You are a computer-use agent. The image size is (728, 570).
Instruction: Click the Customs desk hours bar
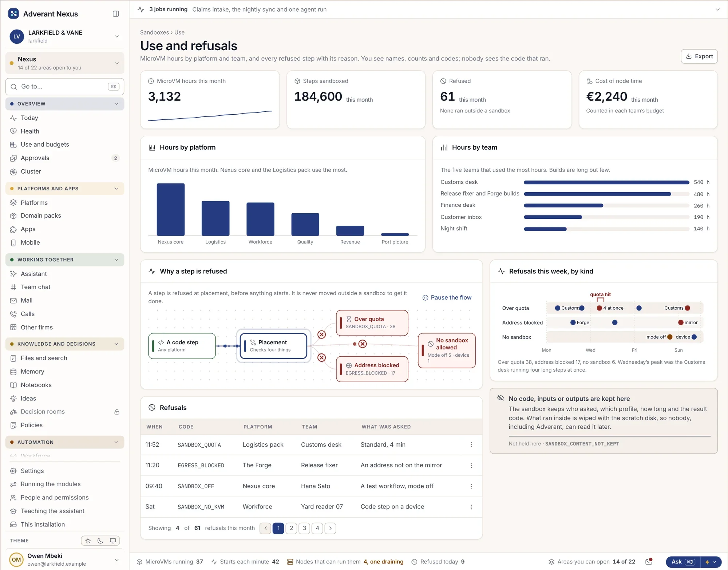[606, 182]
